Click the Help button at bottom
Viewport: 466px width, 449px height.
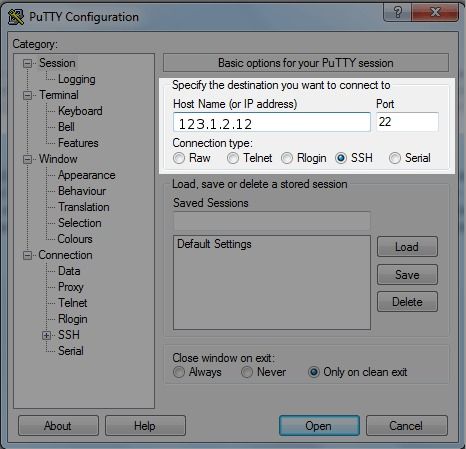pyautogui.click(x=145, y=426)
